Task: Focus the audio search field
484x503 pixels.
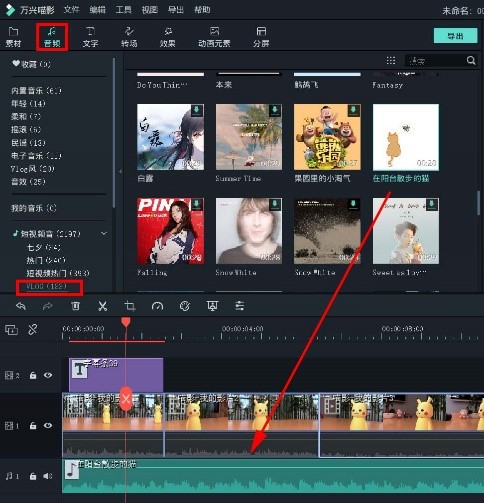Action: [435, 61]
